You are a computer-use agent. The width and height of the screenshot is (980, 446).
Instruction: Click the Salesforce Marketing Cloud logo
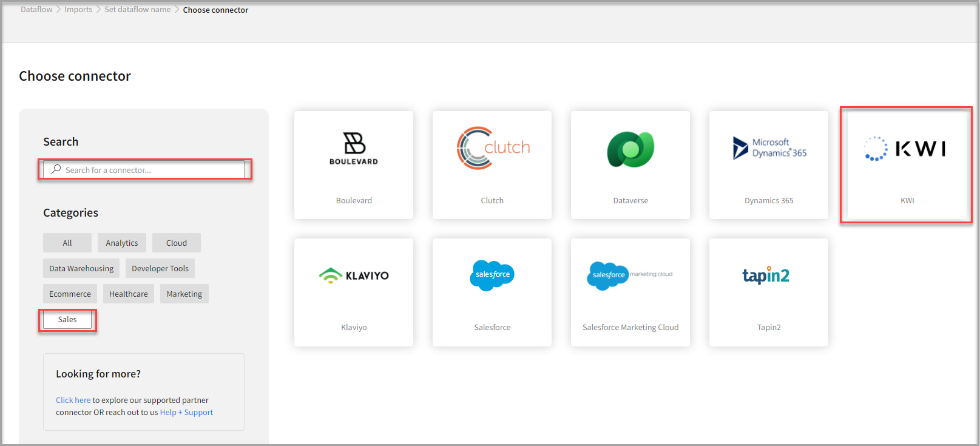[630, 275]
